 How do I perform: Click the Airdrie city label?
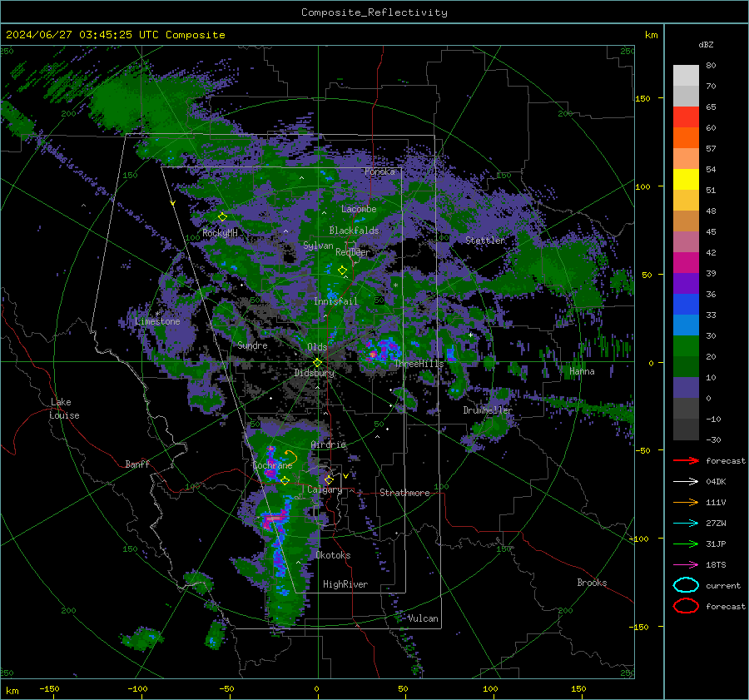pyautogui.click(x=328, y=444)
